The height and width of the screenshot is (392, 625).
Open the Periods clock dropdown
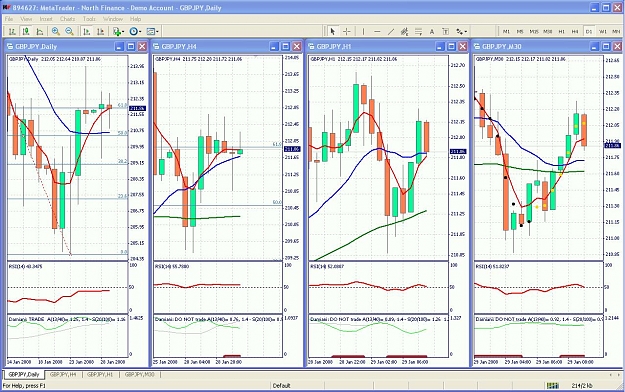(135, 31)
